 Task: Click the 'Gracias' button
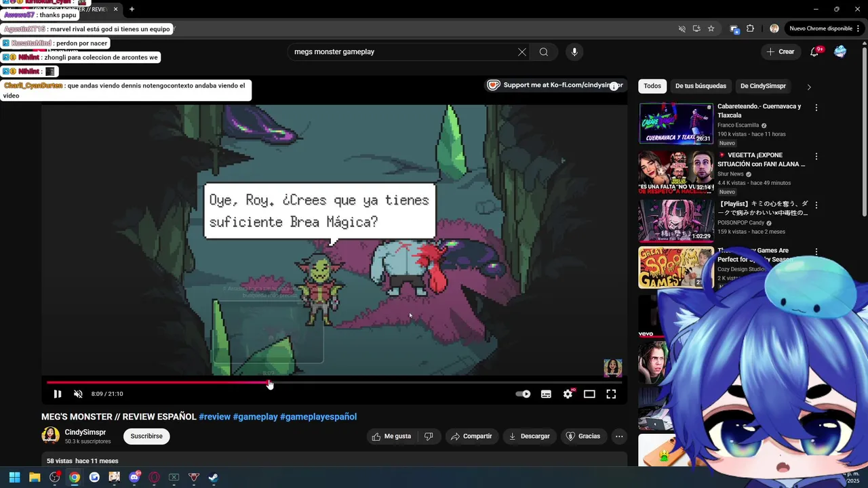point(583,436)
